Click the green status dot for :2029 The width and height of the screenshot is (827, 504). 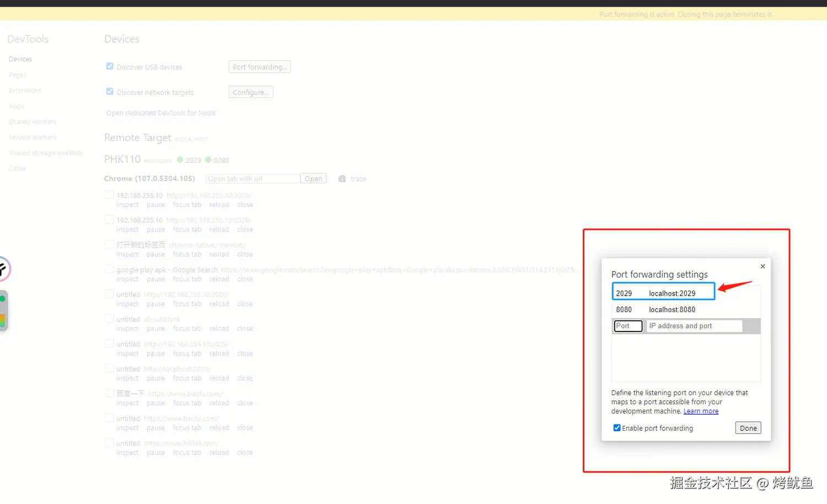[x=180, y=160]
